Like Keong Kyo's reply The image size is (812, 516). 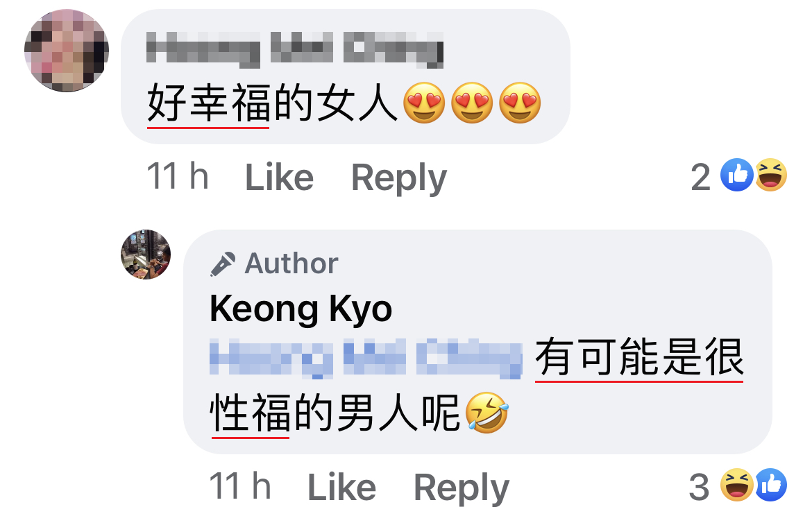click(x=341, y=488)
